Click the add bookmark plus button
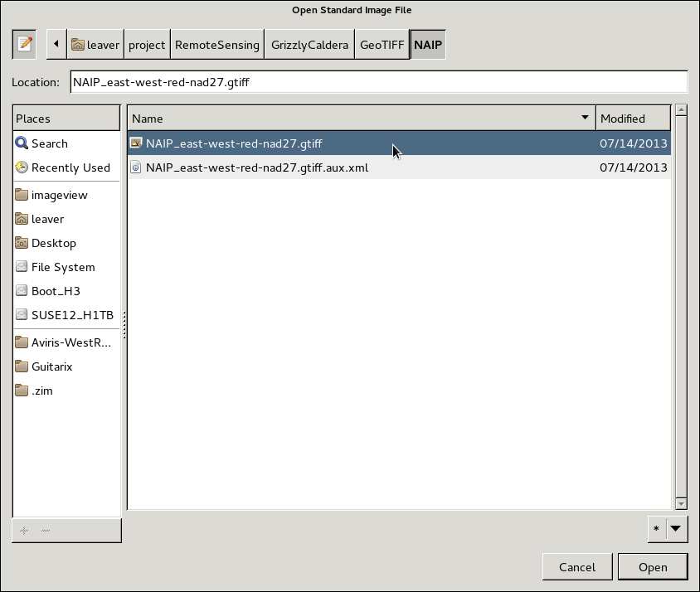 click(24, 531)
